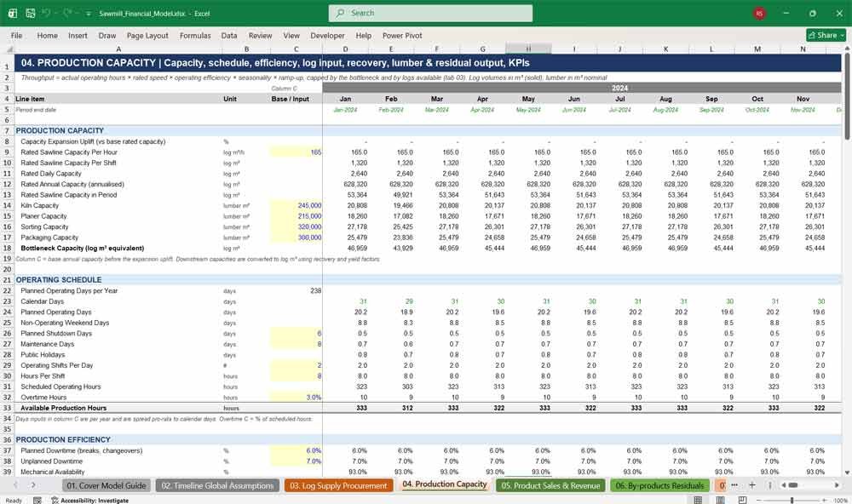852x504 pixels.
Task: Click the user account avatar
Action: [759, 13]
